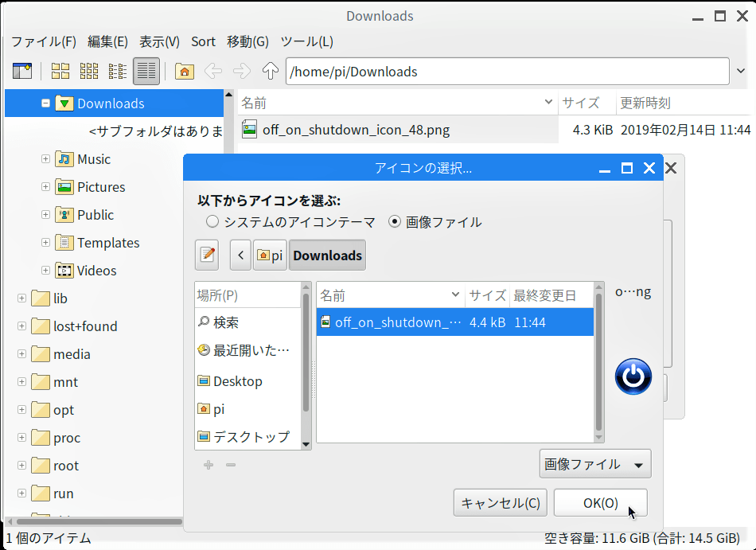The image size is (756, 550).
Task: Click the dialog file list vertical scrollbar
Action: pyautogui.click(x=598, y=361)
